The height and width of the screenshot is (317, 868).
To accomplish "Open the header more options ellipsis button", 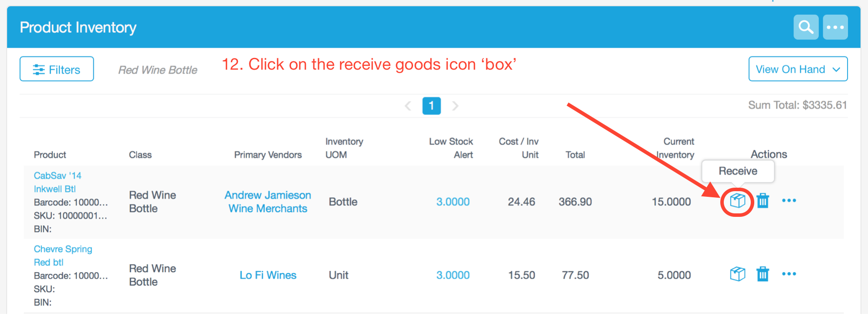I will pyautogui.click(x=835, y=27).
